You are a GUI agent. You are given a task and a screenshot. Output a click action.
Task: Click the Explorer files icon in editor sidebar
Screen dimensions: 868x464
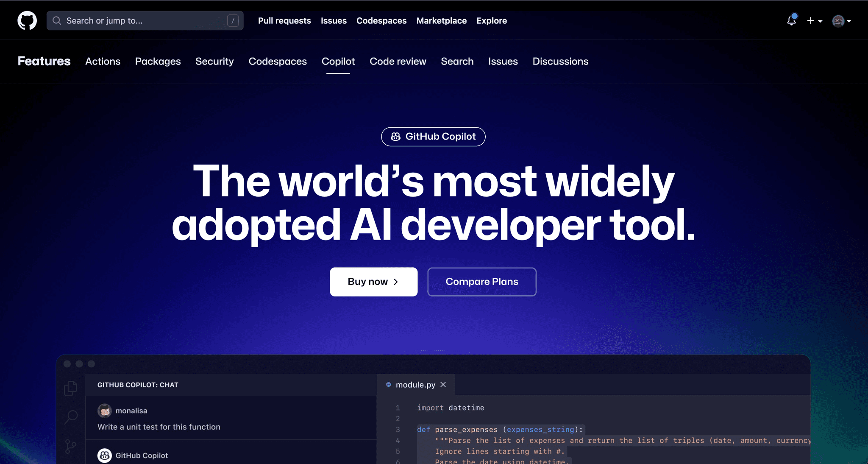point(71,388)
